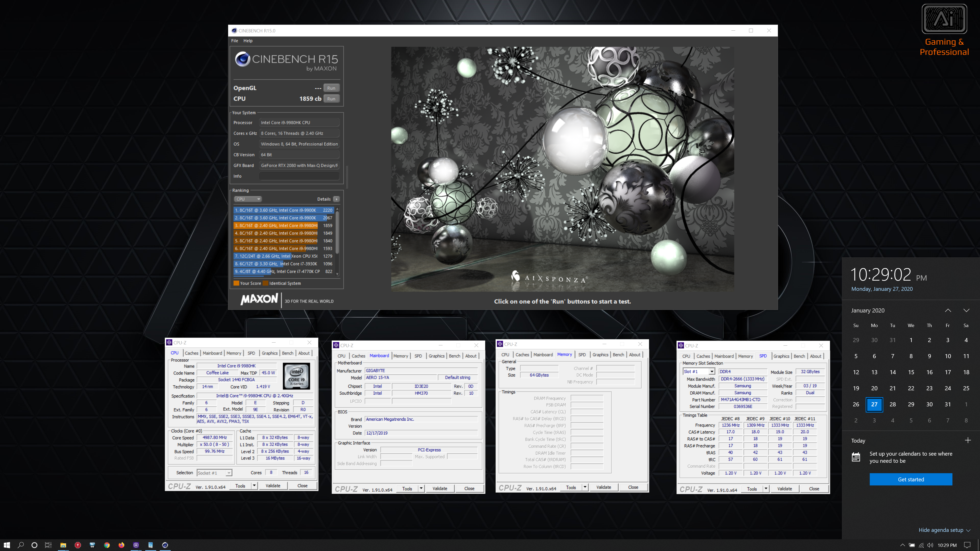The width and height of the screenshot is (980, 551).
Task: Click the orange Your Score legend swatch
Action: coord(236,283)
